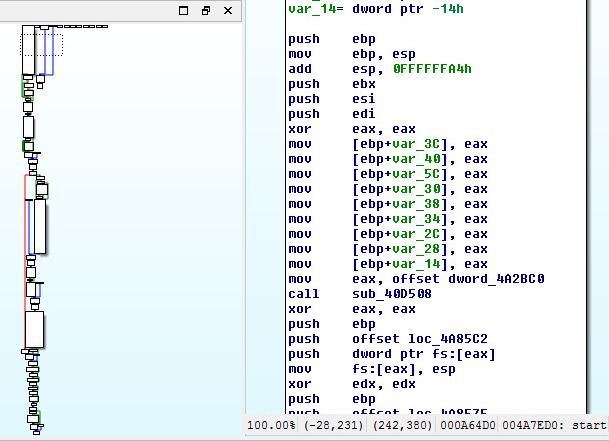The width and height of the screenshot is (609, 441).
Task: Select 'push esi' instruction
Action: pyautogui.click(x=332, y=99)
